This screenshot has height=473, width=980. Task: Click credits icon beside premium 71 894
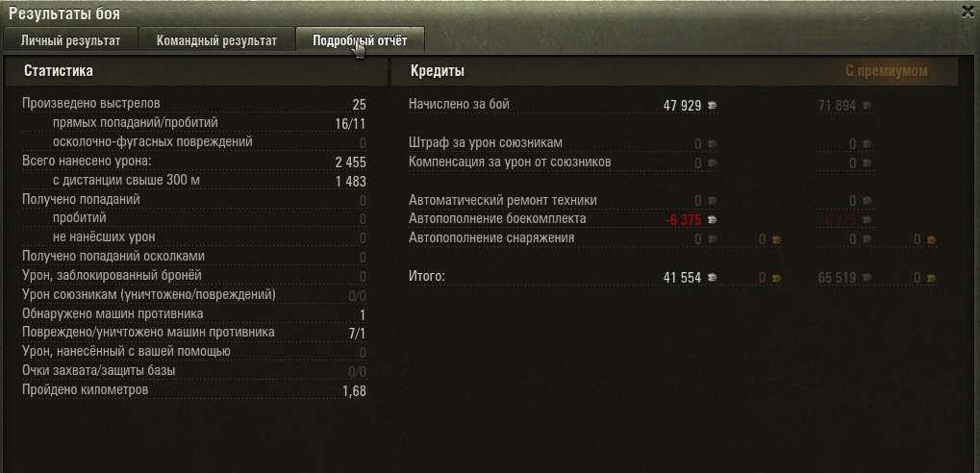(867, 106)
